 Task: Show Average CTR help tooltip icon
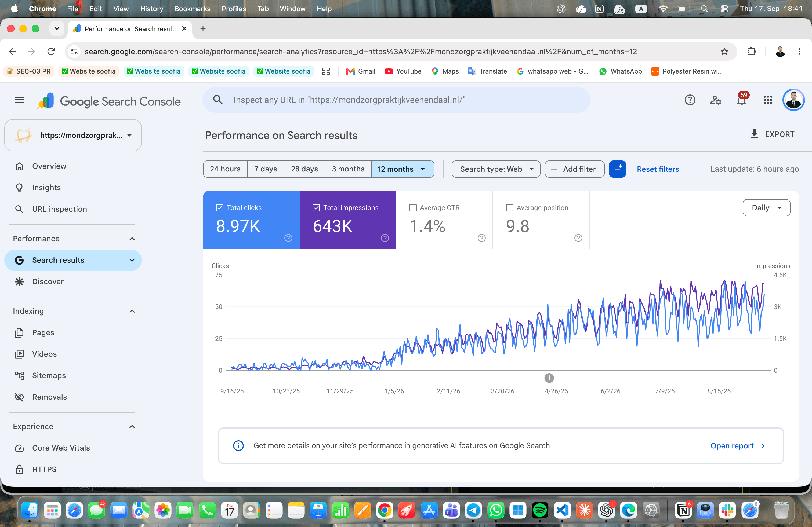pos(481,238)
